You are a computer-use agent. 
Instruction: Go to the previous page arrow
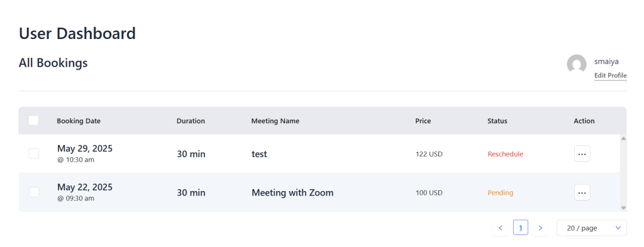pos(500,228)
